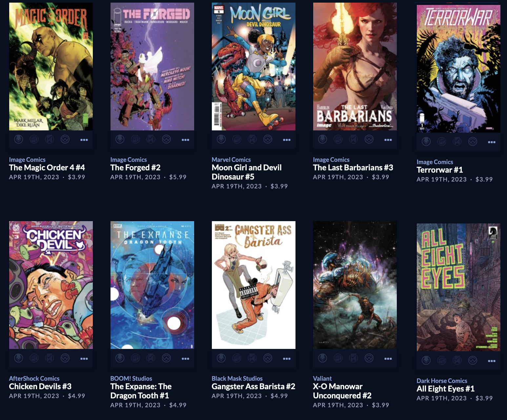
Task: Open the AfterShock Comics publisher link
Action: point(34,378)
